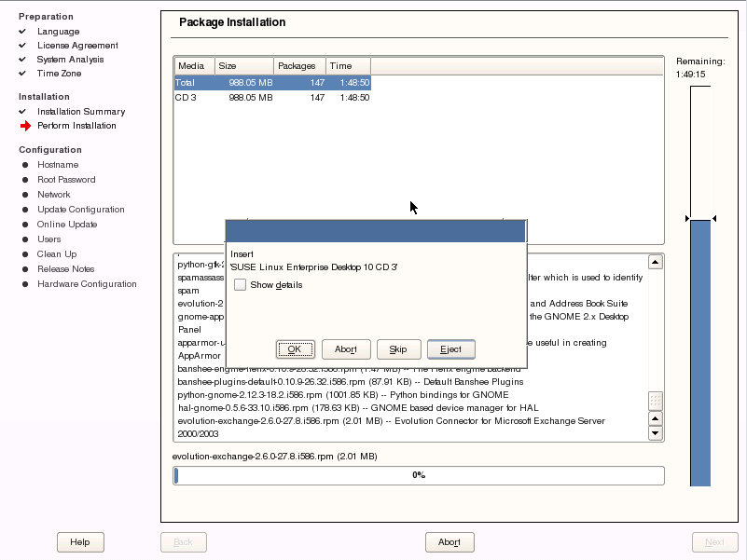The height and width of the screenshot is (560, 747).
Task: Click 988.05 MB size in CD 3 row
Action: (x=251, y=97)
